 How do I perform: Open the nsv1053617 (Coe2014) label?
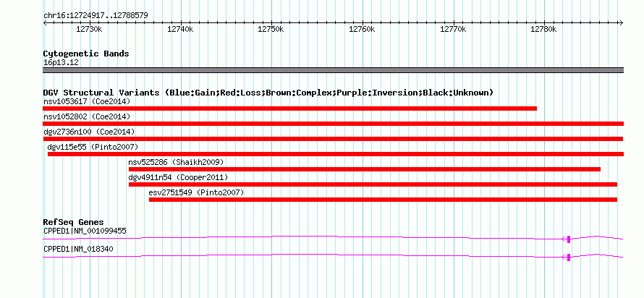point(87,101)
